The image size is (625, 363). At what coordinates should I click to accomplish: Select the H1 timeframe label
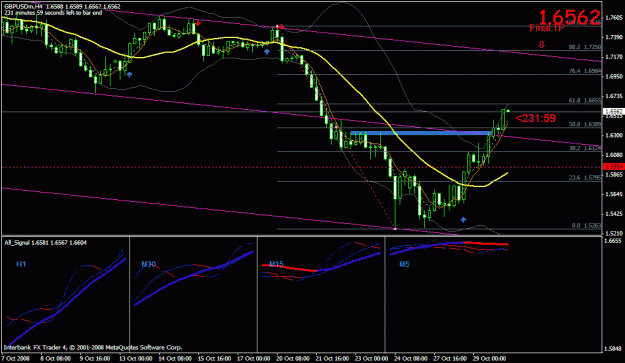point(21,264)
